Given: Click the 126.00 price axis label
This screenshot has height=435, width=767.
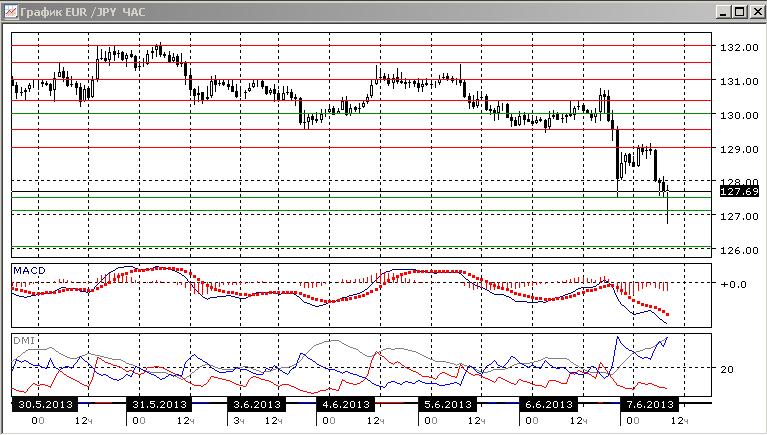Looking at the screenshot, I should [740, 250].
